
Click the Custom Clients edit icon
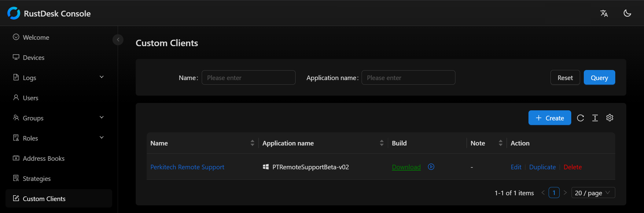16,198
